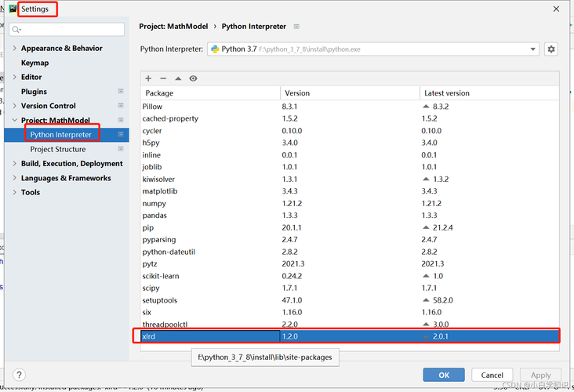Click the upgrade package arrow icon
The width and height of the screenshot is (574, 392).
(x=178, y=78)
